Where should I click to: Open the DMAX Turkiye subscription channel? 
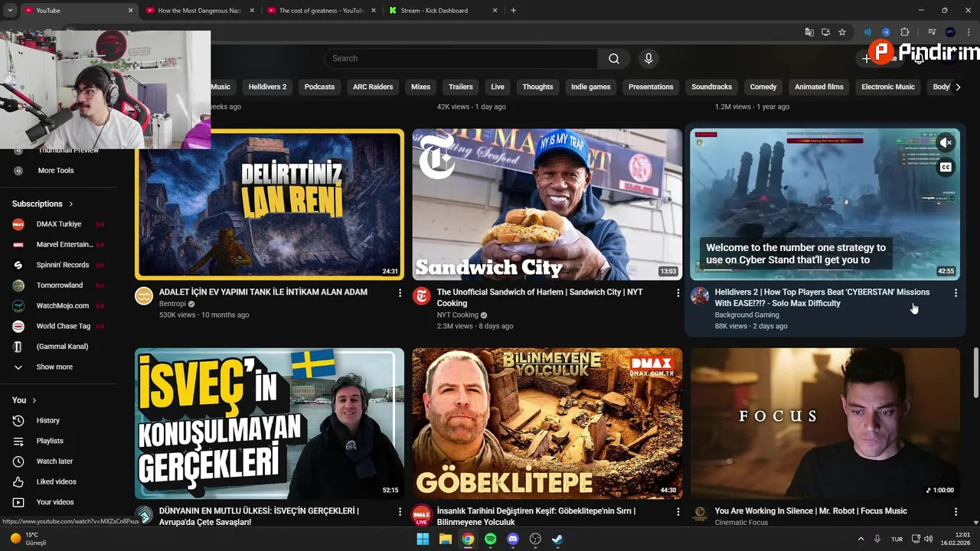pos(59,224)
